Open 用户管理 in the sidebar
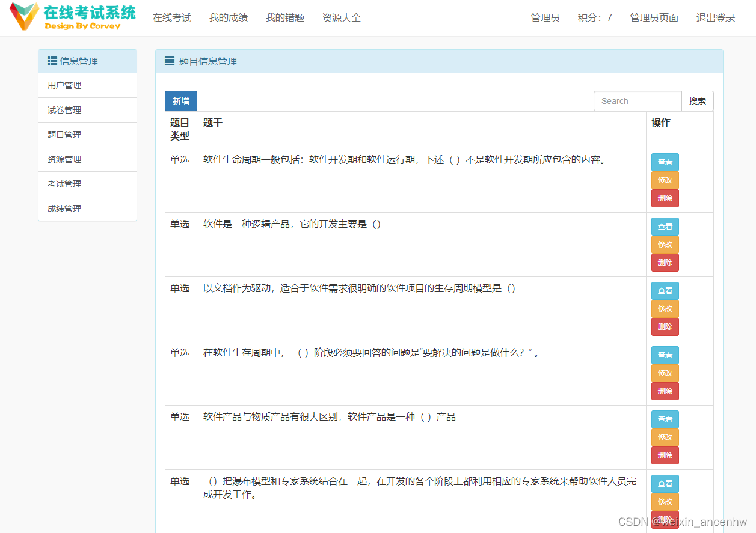The width and height of the screenshot is (756, 533). [x=64, y=85]
